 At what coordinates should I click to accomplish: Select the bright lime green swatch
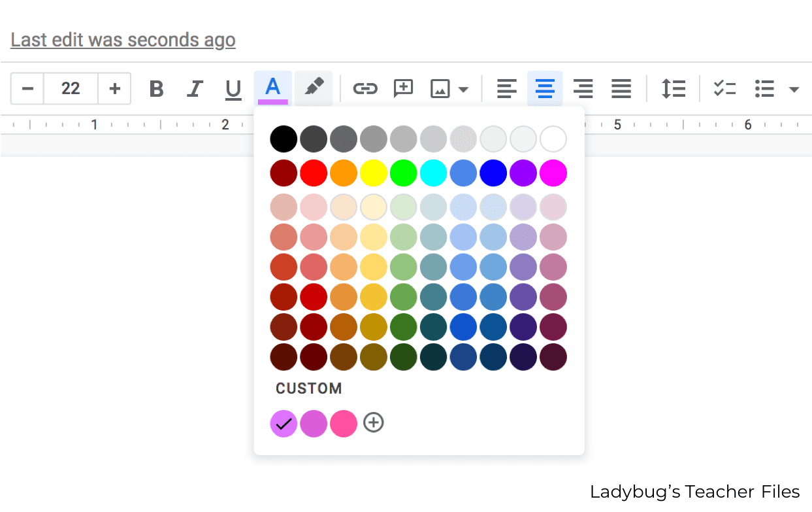coord(404,173)
